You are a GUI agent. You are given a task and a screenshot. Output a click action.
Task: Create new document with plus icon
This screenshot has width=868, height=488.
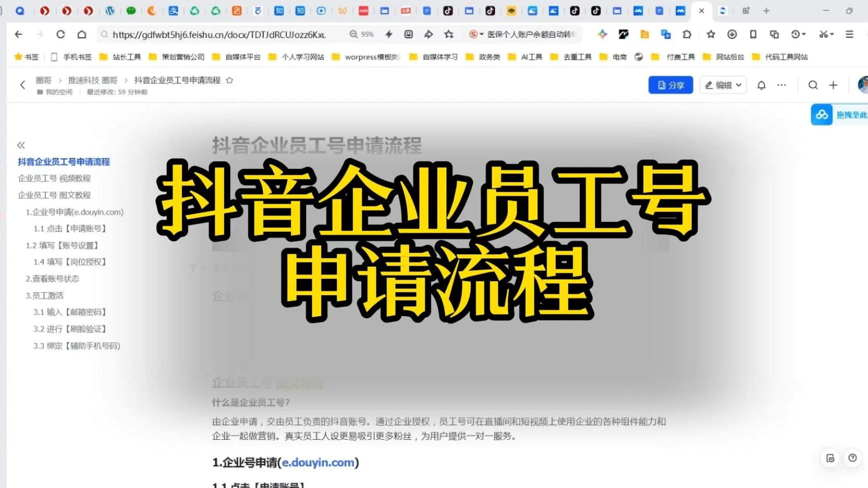(833, 85)
